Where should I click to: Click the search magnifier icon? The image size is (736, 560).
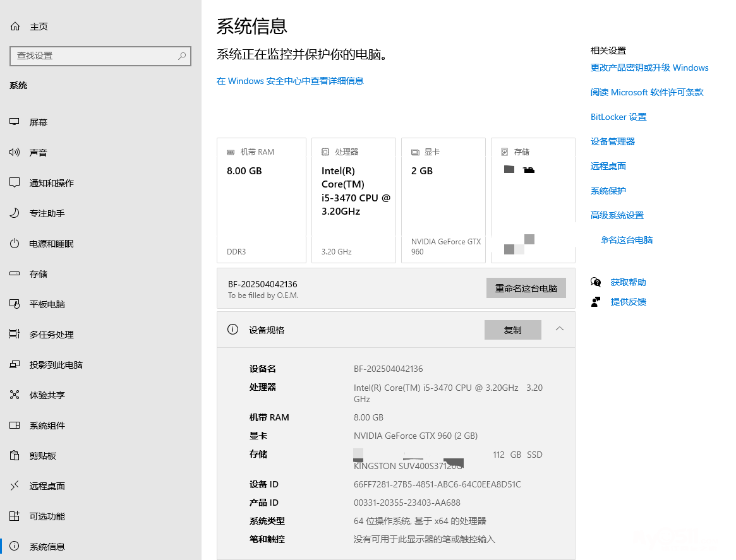(182, 56)
